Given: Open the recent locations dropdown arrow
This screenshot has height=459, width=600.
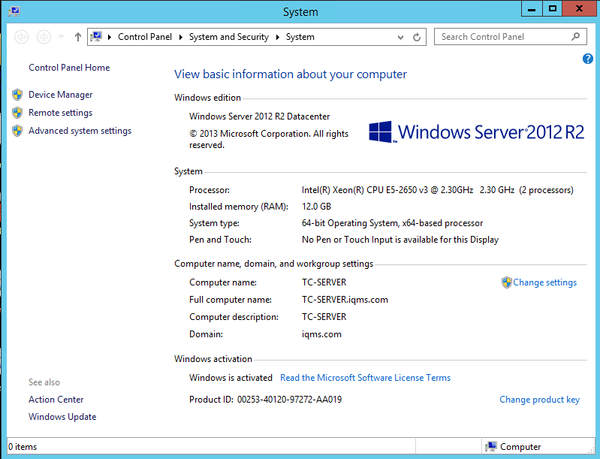Looking at the screenshot, I should [x=61, y=37].
